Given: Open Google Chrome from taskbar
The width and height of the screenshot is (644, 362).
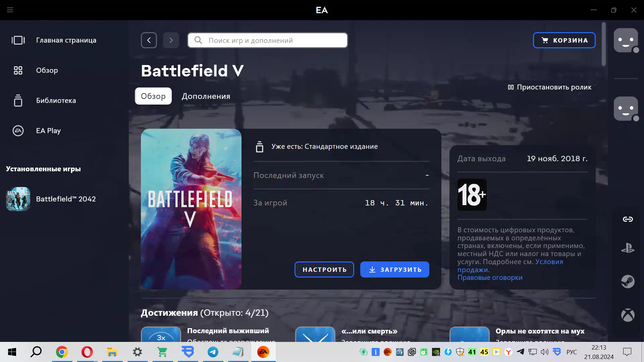Looking at the screenshot, I should (x=62, y=352).
